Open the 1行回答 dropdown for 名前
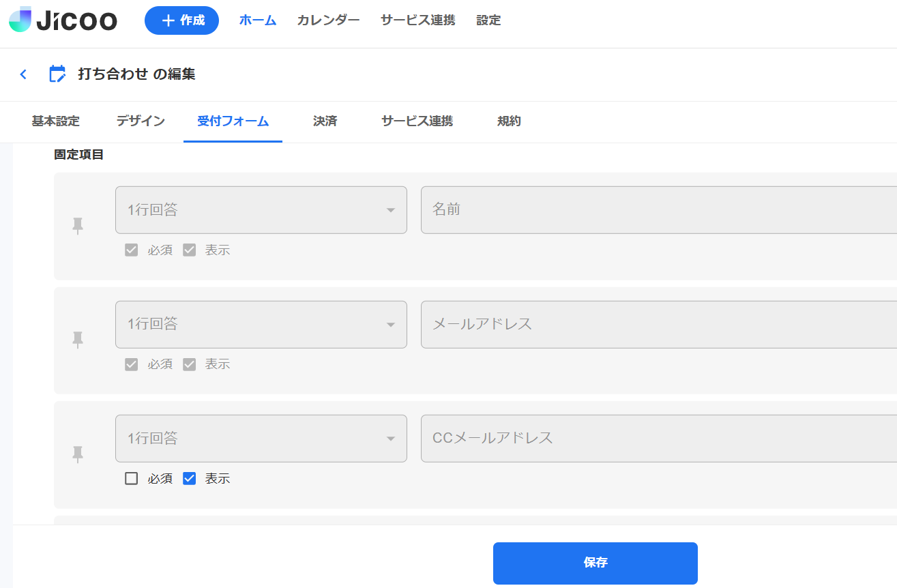 pos(261,210)
